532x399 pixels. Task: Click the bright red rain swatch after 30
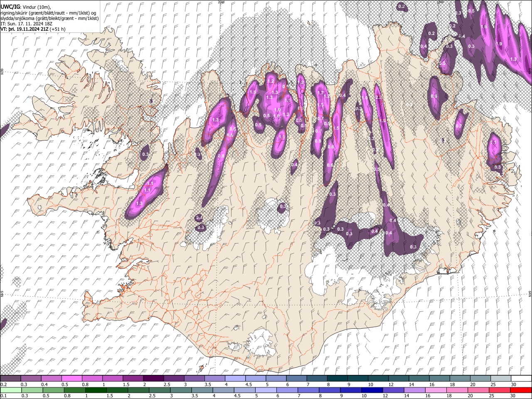coord(521,390)
